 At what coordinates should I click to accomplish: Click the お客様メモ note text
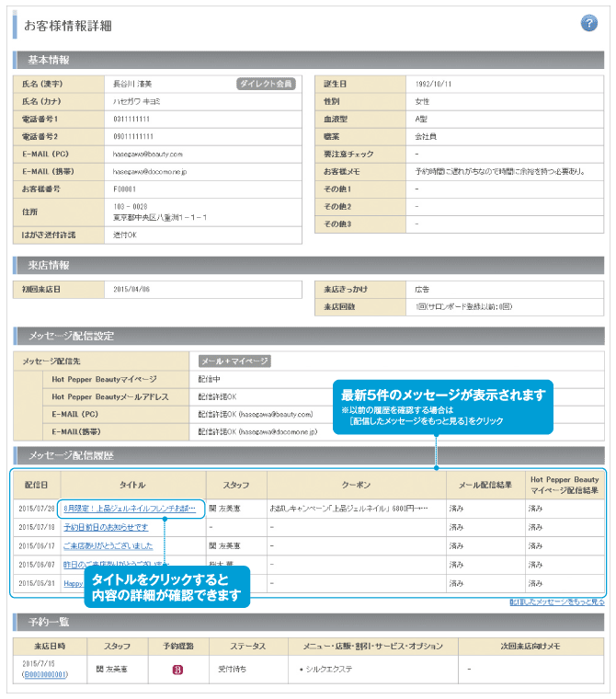500,171
